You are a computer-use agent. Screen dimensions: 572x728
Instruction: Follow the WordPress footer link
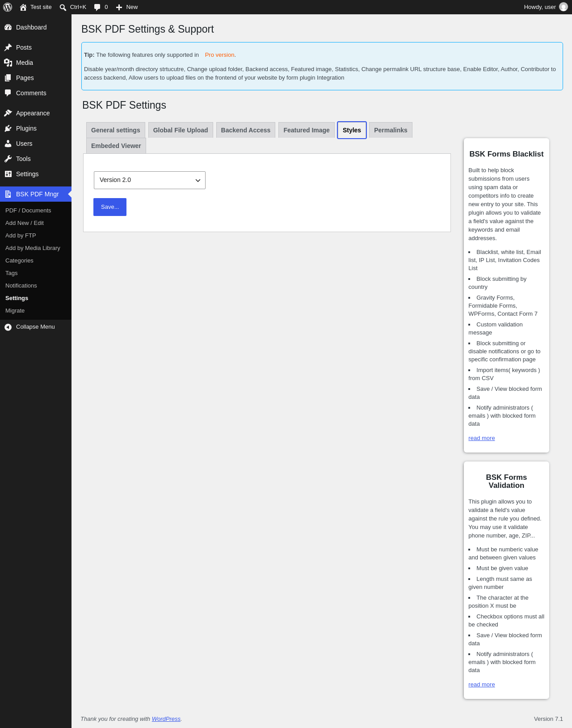tap(166, 719)
